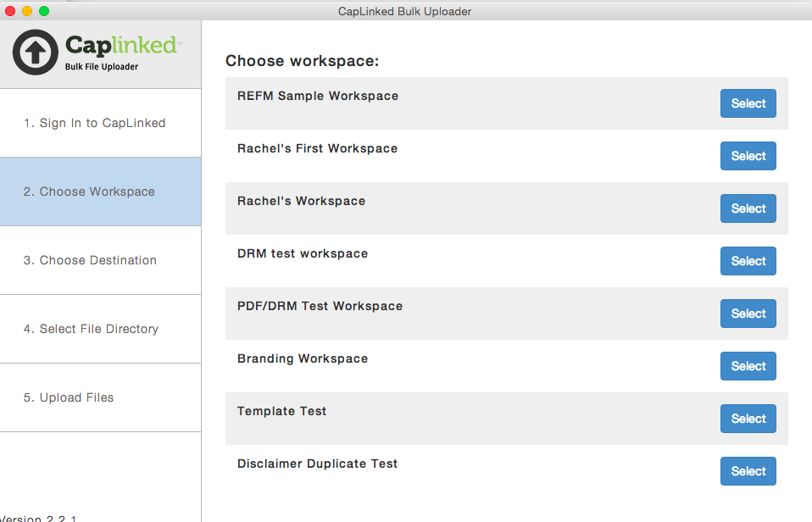
Task: Choose Select for Rachel's Workspace
Action: [748, 208]
